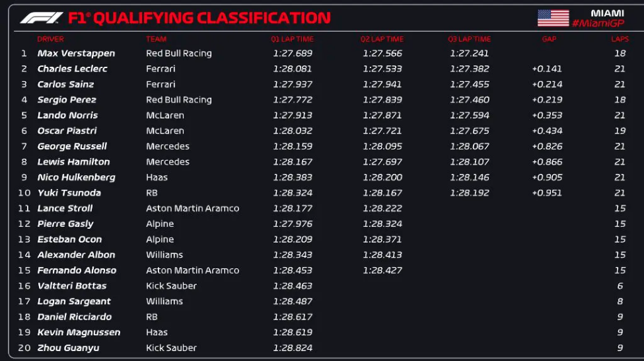
Task: Click the Q3 LAP TIME header
Action: pos(469,39)
